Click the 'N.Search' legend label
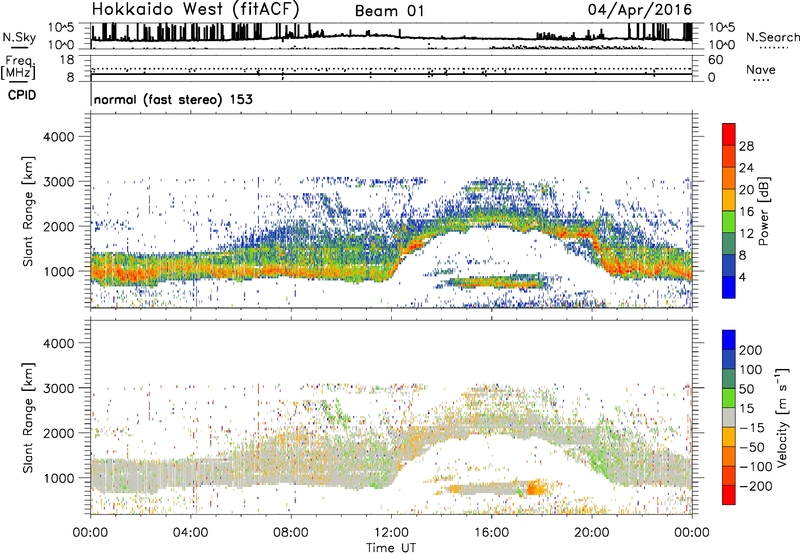The width and height of the screenshot is (800, 554). tap(772, 37)
